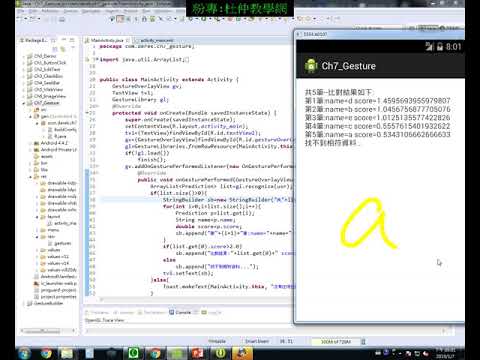Click the Ch7_Gesture Android app icon
This screenshot has width=480, height=360.
tap(311, 66)
